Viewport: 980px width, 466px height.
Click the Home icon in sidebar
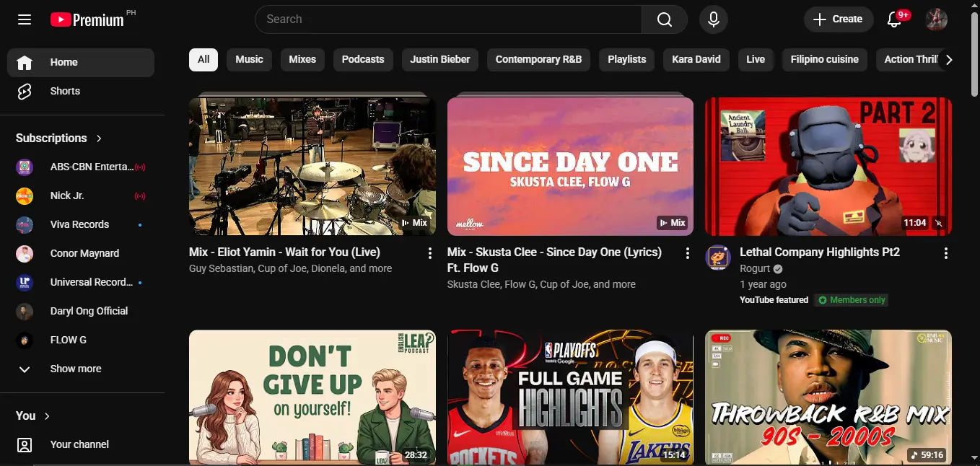[25, 63]
